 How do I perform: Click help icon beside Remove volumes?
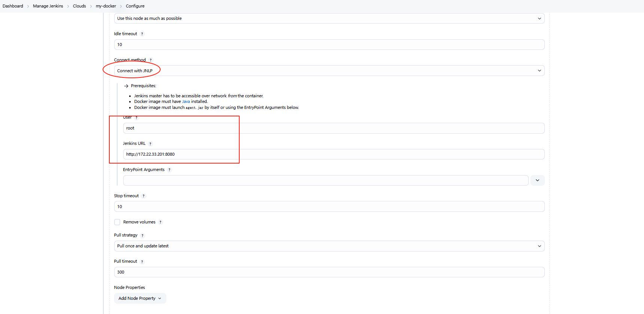coord(160,222)
